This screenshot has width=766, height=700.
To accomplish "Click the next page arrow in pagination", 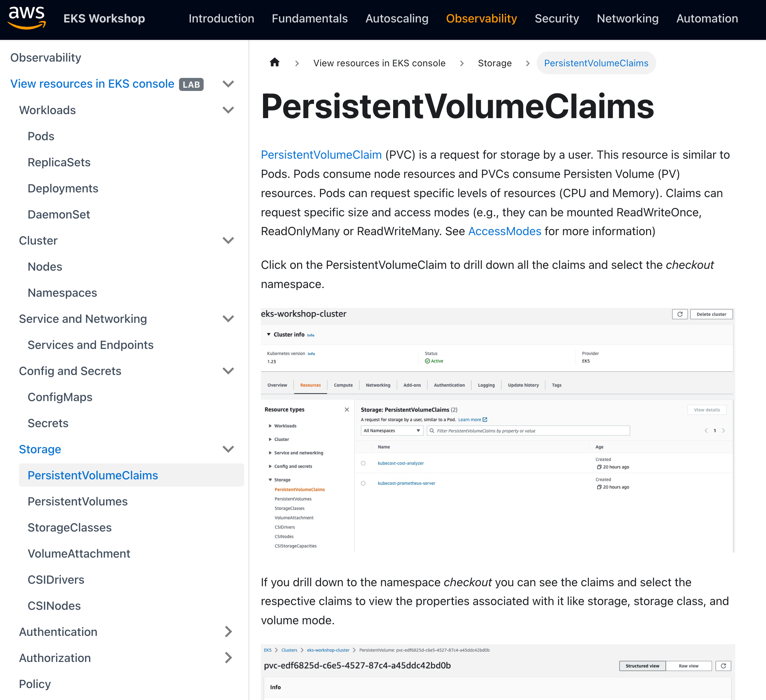I will pyautogui.click(x=724, y=430).
